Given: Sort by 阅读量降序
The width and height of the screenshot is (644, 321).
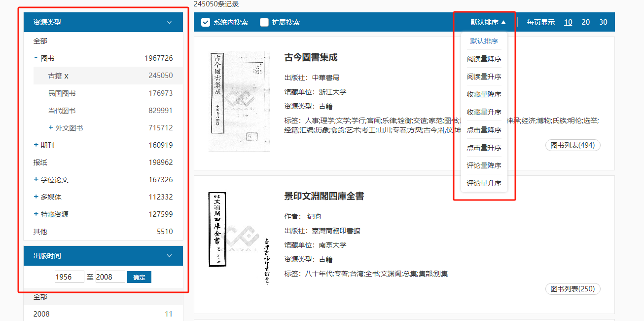Looking at the screenshot, I should [x=484, y=59].
